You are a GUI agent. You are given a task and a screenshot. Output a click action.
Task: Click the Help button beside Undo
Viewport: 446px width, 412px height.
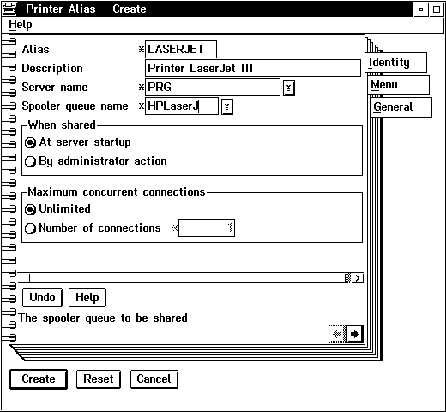87,297
